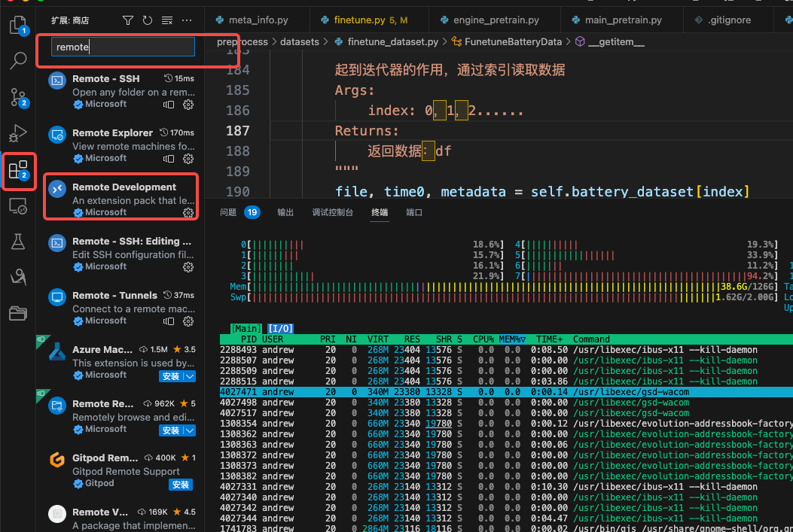Filter extensions with the funnel icon

[x=128, y=20]
